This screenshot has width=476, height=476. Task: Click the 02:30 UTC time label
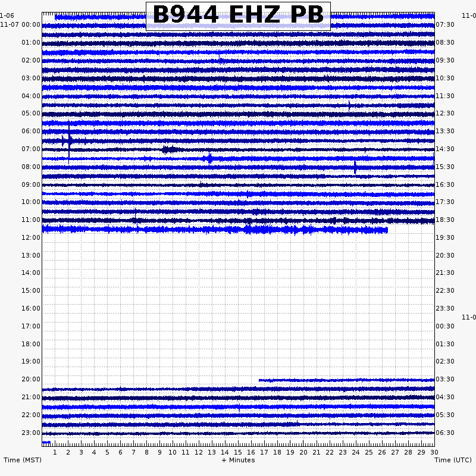click(445, 361)
